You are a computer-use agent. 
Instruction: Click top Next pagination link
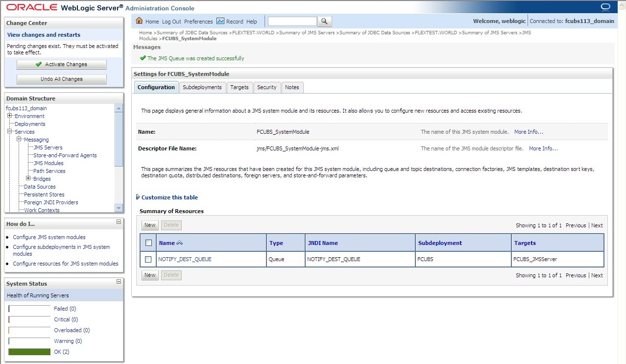[597, 225]
